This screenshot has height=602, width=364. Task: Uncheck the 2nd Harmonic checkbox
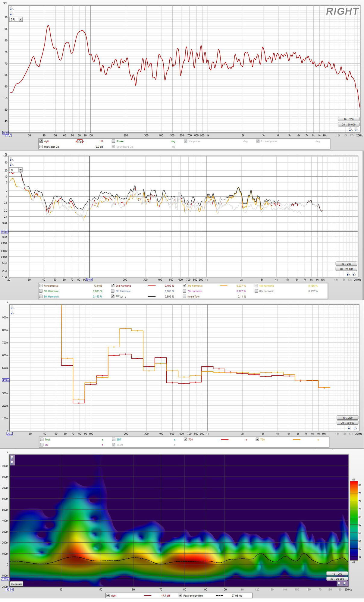point(113,285)
